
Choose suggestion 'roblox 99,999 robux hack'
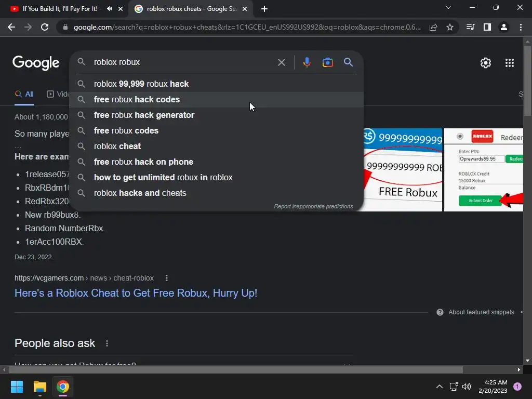click(x=216, y=84)
